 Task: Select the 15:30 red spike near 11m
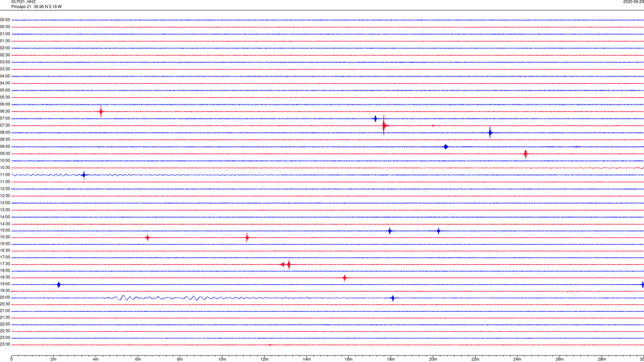pyautogui.click(x=247, y=237)
